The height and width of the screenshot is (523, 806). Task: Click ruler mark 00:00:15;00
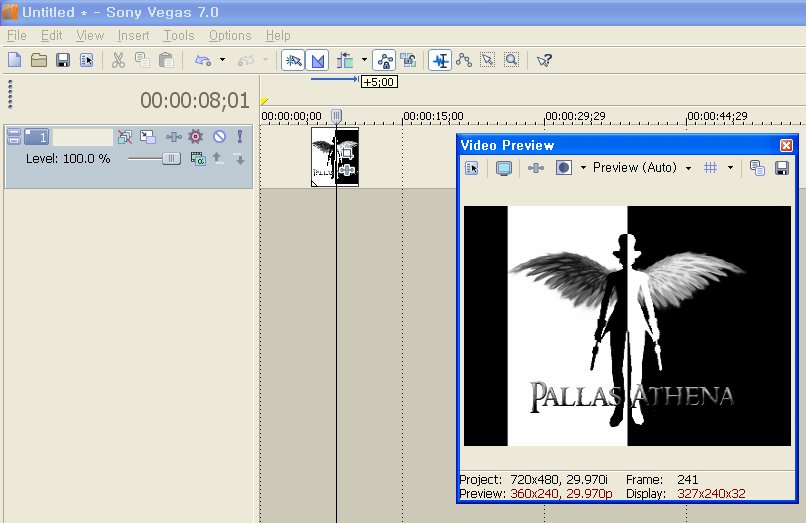433,116
